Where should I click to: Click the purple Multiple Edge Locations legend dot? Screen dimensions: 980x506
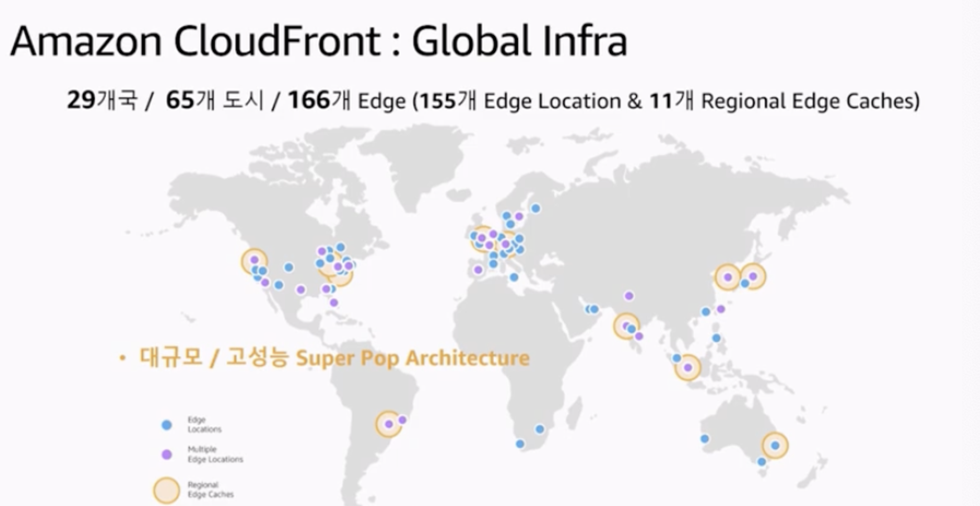tap(167, 454)
